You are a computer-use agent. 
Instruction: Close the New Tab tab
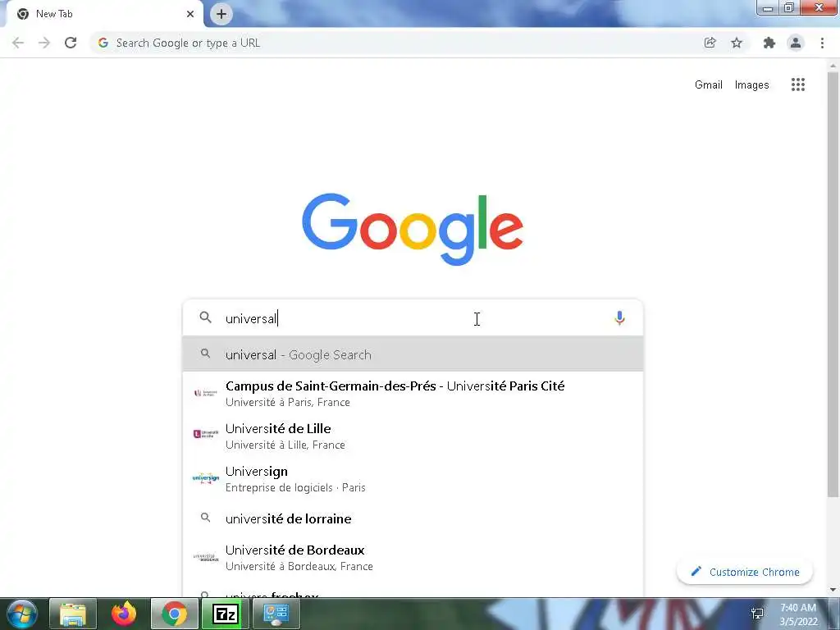[x=190, y=14]
